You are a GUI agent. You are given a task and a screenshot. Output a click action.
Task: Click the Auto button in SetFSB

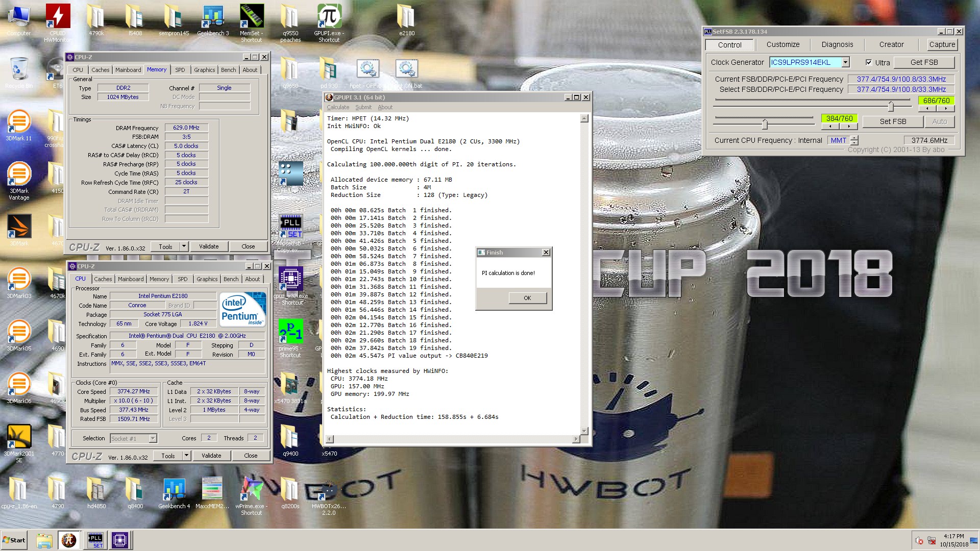(939, 121)
